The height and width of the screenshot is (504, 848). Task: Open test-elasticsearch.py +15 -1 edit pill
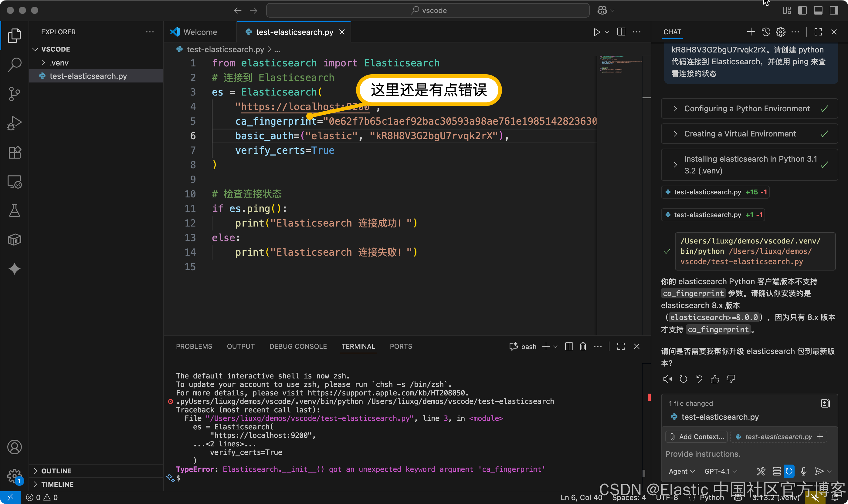click(x=715, y=192)
